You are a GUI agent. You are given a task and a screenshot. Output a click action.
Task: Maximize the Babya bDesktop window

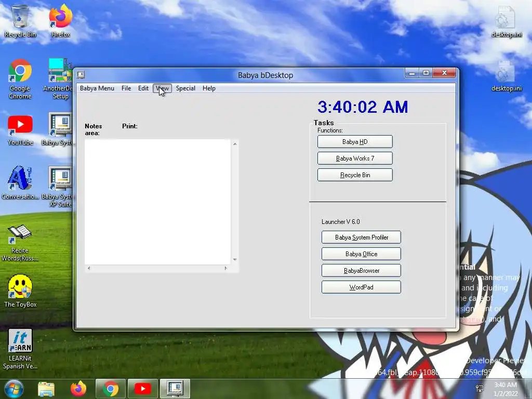pyautogui.click(x=426, y=73)
